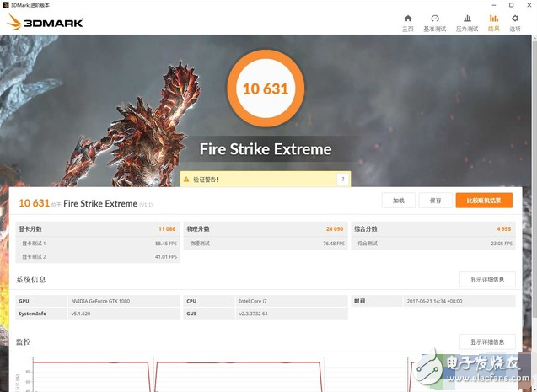Maximize the 3DMark window

pos(511,4)
